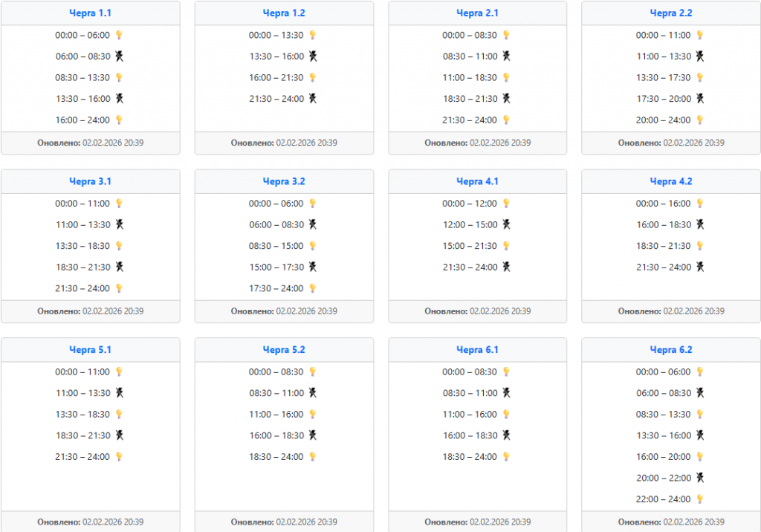Click the Черга 1.1 heading link
The image size is (761, 532).
pos(90,13)
